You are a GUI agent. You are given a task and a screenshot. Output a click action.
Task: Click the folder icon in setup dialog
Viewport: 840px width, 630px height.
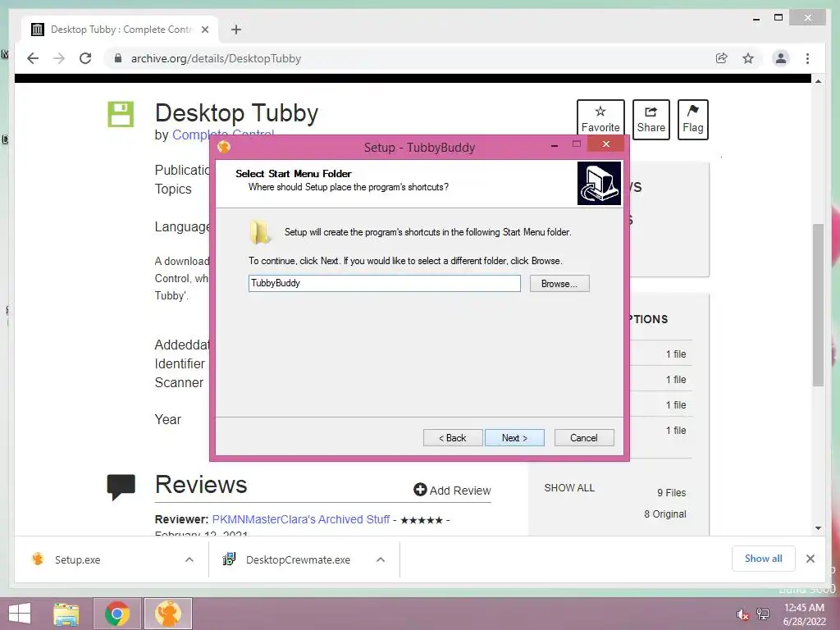click(259, 232)
